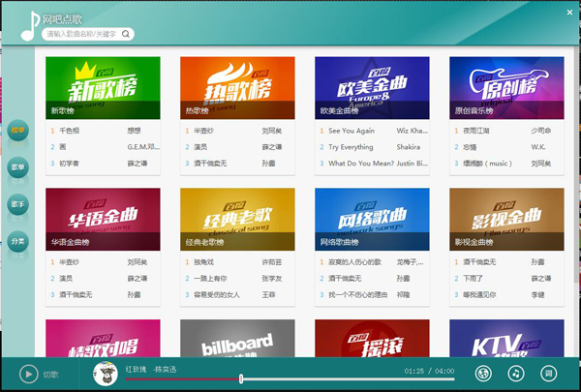Select song 忘情 in 原创音乐榜
The width and height of the screenshot is (581, 392).
tap(470, 147)
